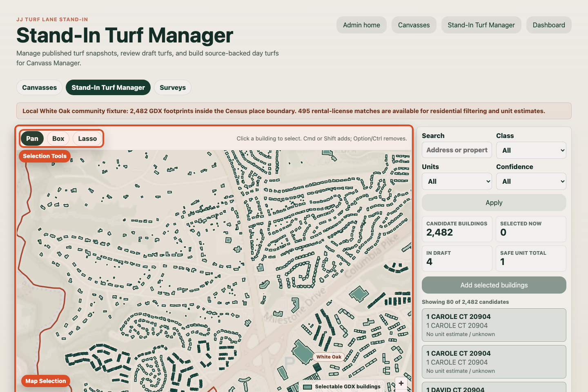The width and height of the screenshot is (588, 392).
Task: Select the Pan map tool
Action: 32,138
